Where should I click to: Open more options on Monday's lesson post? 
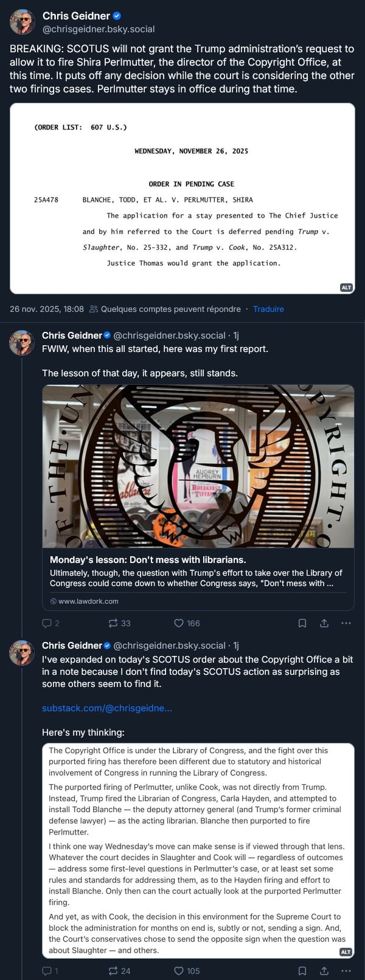[x=346, y=623]
